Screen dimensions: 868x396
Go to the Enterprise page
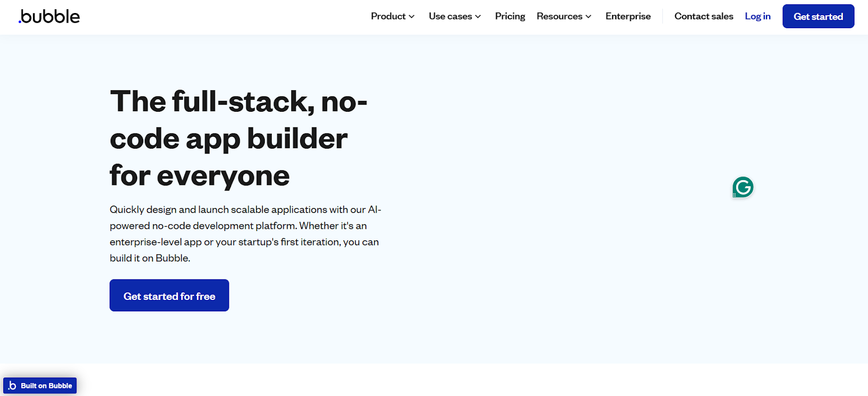pos(628,16)
